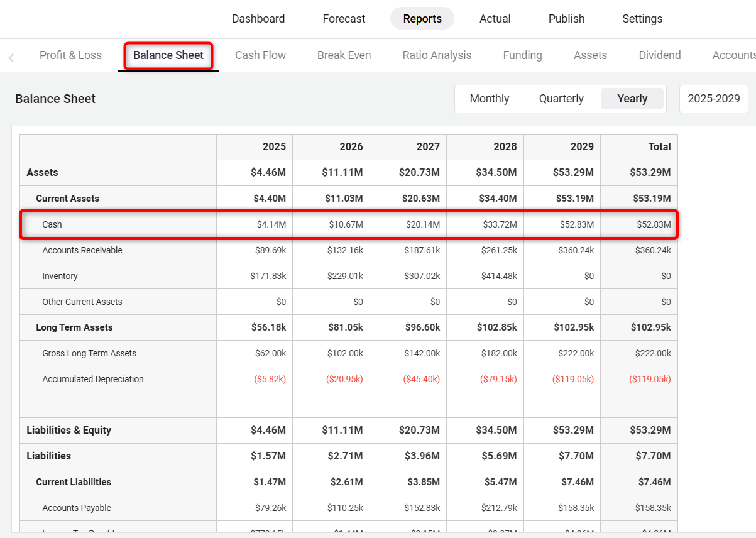
Task: Click the left arrow to scroll report tabs
Action: (11, 58)
